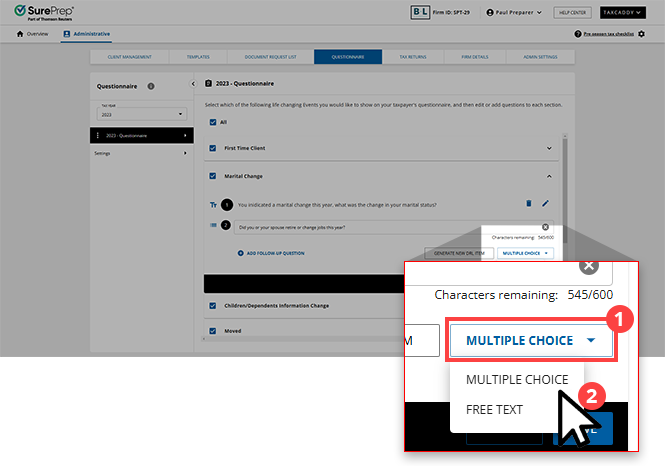
Task: Click the vertical scrollbar in questionnaire list
Action: tap(564, 190)
